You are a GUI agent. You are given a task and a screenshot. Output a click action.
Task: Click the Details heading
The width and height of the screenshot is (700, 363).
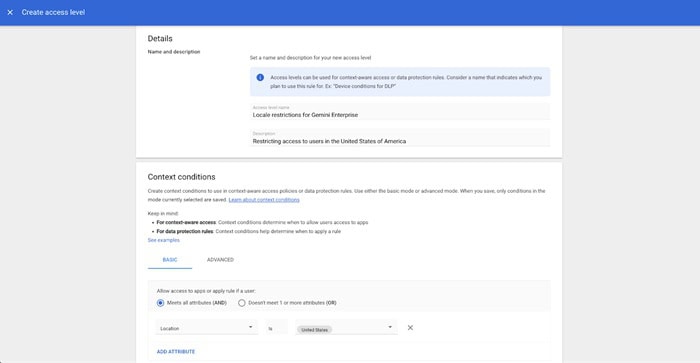point(160,39)
